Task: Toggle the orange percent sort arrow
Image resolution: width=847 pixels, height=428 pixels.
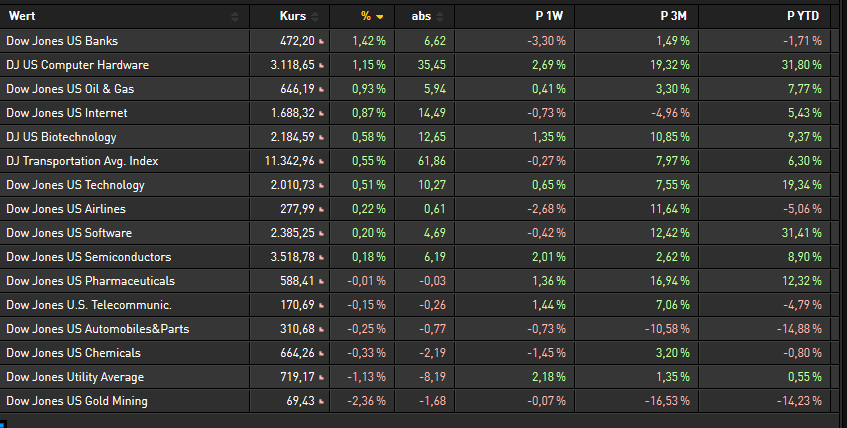Action: click(380, 17)
